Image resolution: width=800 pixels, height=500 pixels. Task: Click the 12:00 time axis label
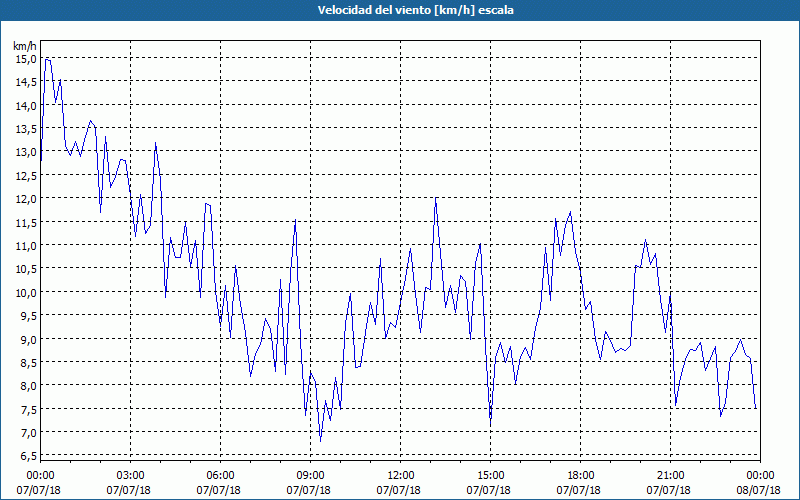point(401,476)
